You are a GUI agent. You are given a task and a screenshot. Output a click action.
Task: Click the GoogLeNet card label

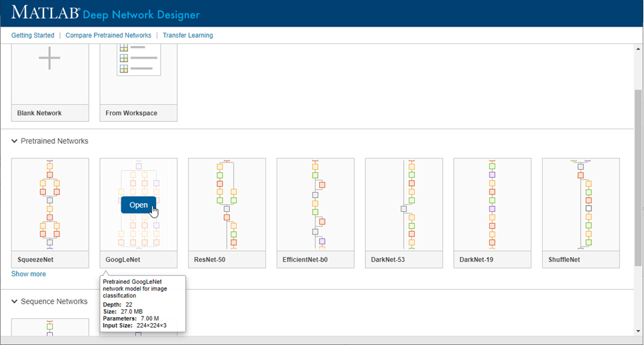tap(123, 260)
